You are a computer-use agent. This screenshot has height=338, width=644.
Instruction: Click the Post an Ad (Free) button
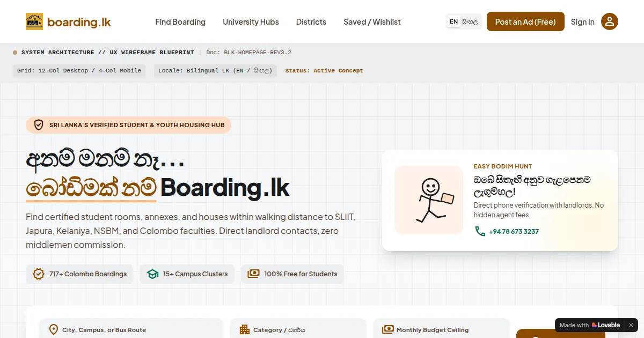pos(525,21)
